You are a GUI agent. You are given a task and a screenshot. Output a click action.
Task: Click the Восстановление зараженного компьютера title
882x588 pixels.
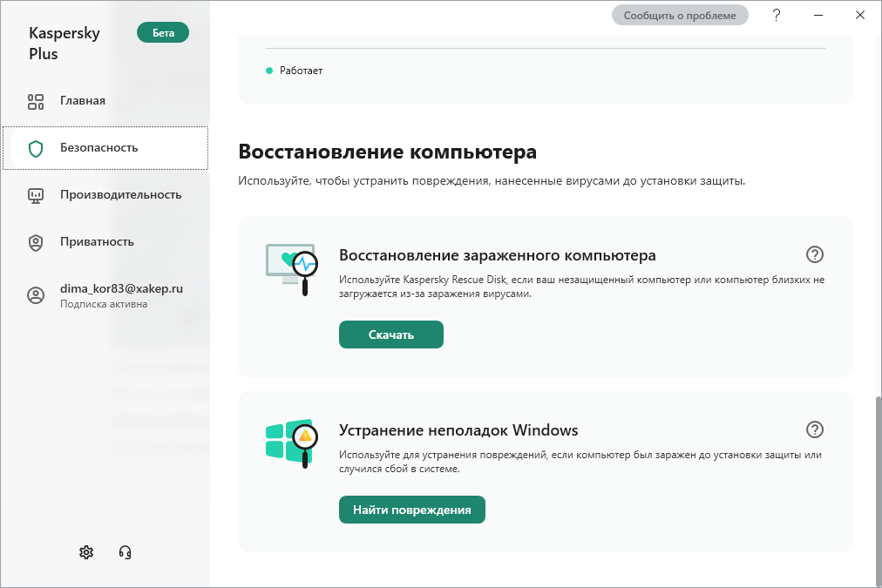pos(498,255)
